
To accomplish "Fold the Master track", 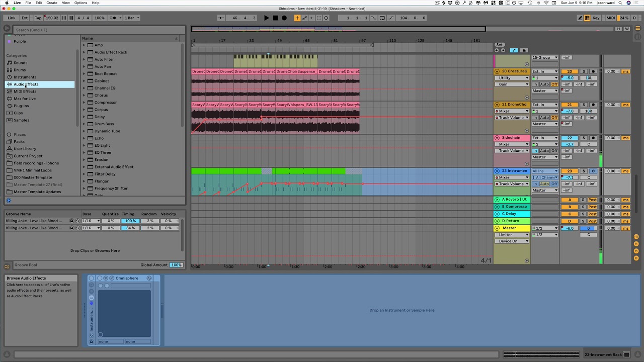I will click(x=497, y=228).
